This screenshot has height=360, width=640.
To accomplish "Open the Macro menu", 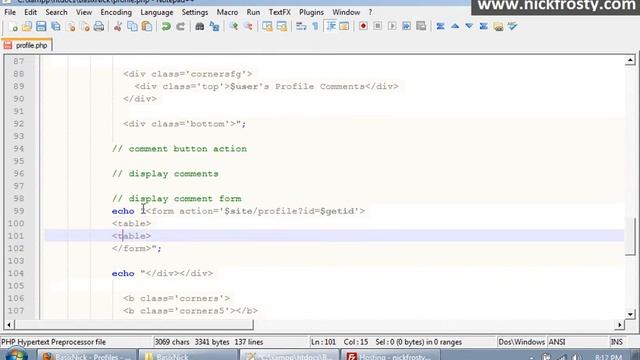I will click(x=227, y=12).
